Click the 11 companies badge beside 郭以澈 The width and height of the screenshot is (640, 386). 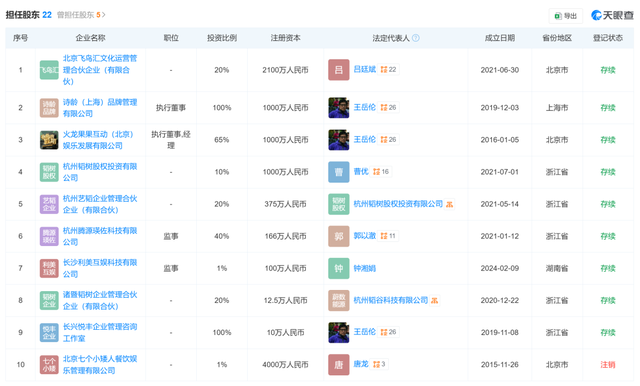388,235
